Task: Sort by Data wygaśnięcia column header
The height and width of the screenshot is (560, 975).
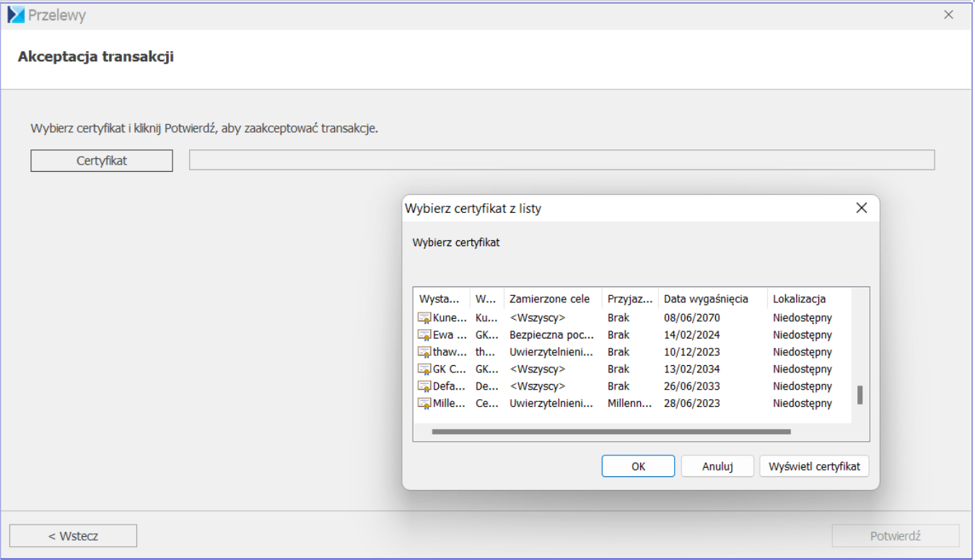Action: click(x=712, y=299)
